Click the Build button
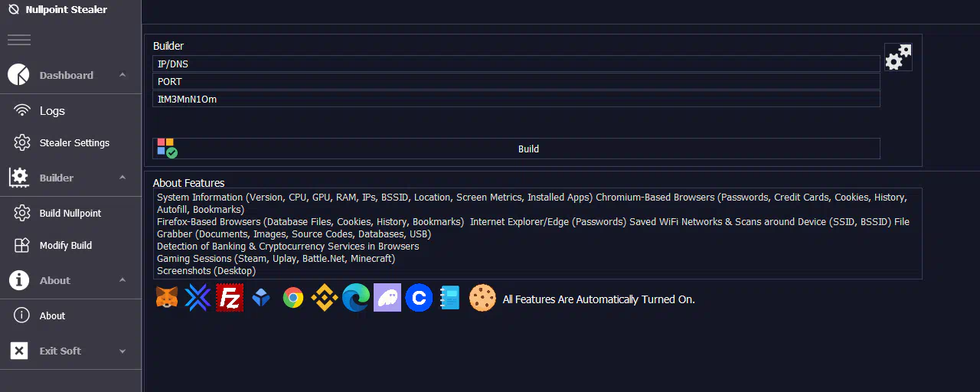This screenshot has height=392, width=980. tap(516, 149)
